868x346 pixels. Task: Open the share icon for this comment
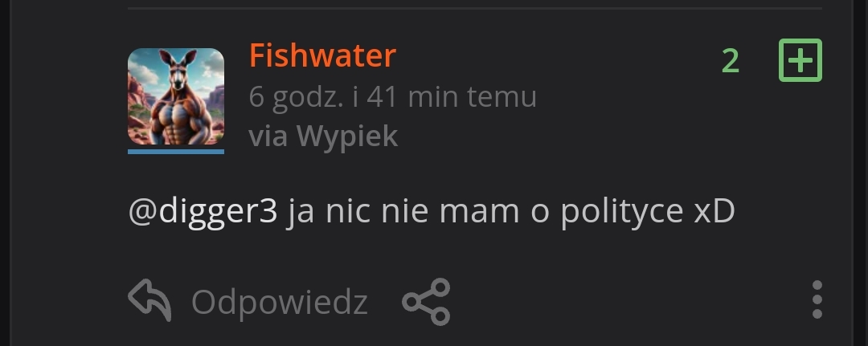pos(426,301)
